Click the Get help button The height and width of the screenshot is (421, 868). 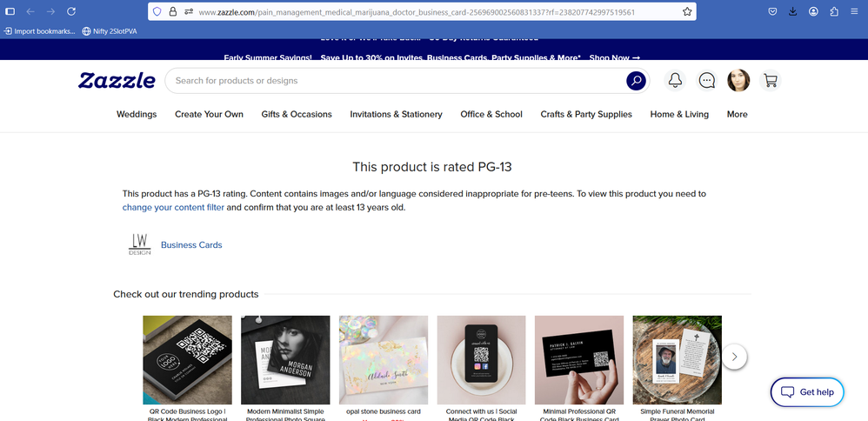807,392
